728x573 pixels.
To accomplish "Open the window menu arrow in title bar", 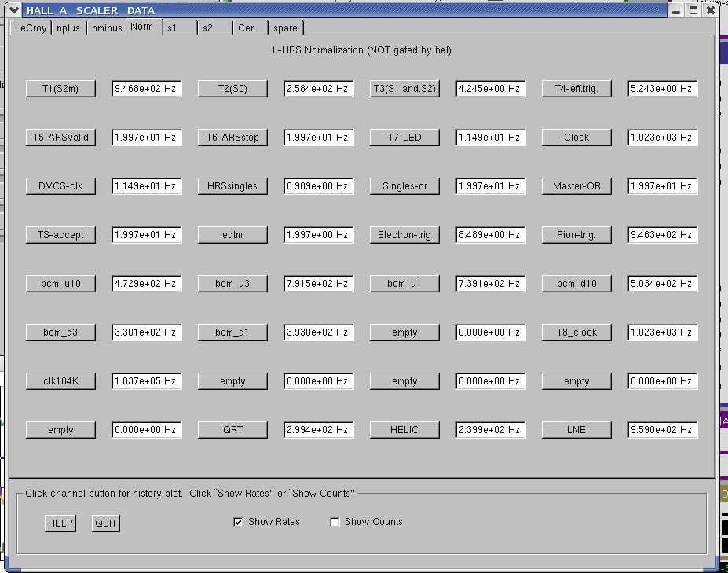I will pos(14,9).
